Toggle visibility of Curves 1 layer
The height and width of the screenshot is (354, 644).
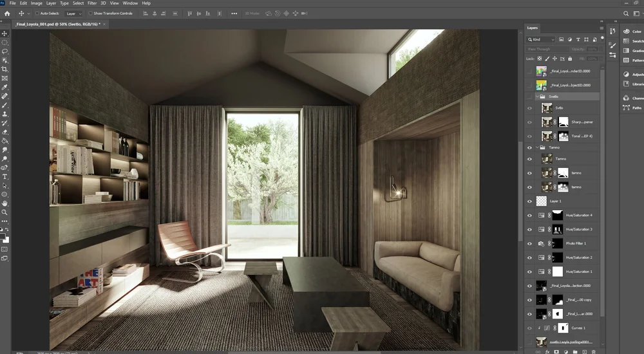pos(529,328)
